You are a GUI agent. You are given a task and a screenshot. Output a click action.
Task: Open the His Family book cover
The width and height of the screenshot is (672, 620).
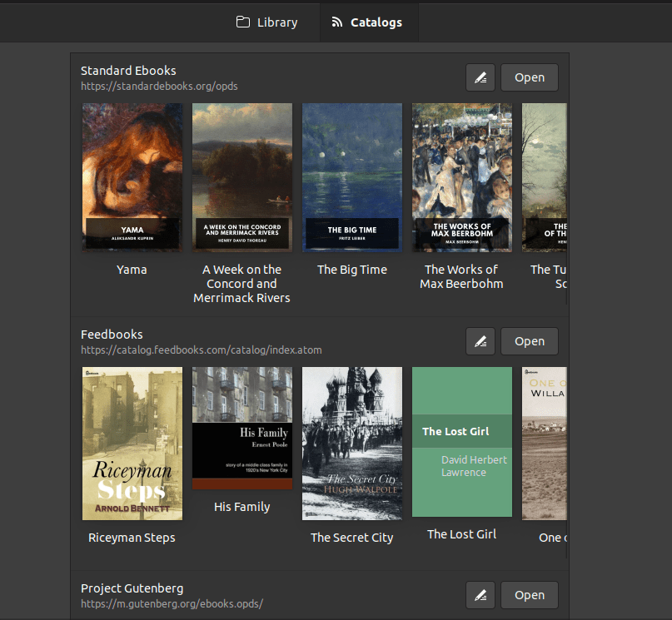tap(242, 428)
